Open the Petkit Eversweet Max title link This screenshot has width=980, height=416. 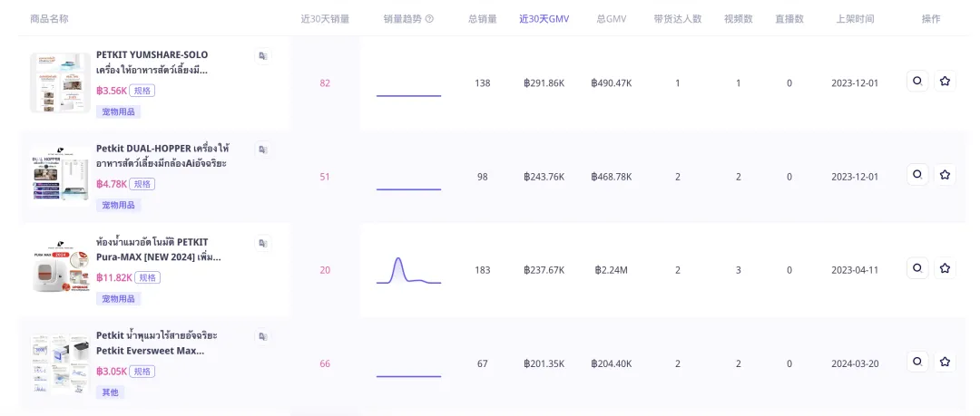(x=157, y=343)
